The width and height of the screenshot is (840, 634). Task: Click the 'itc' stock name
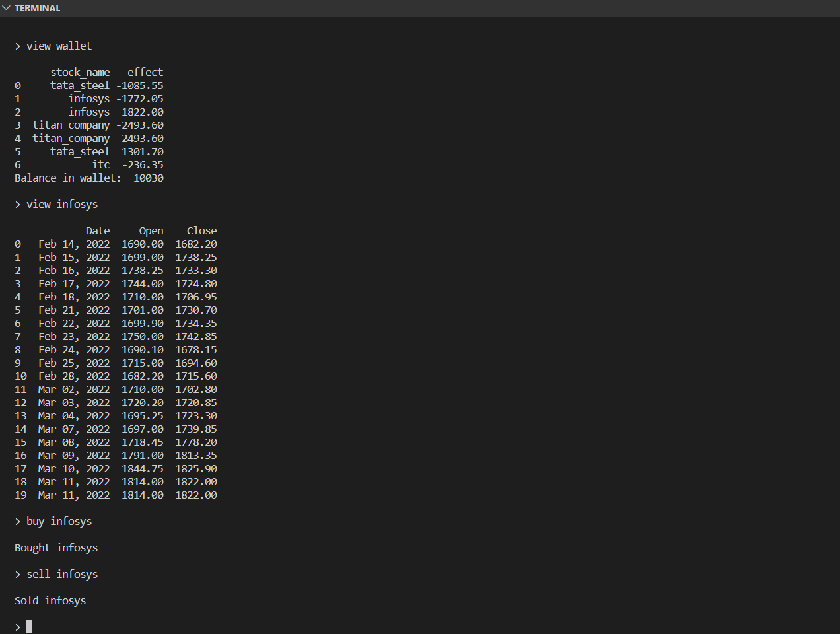tap(101, 164)
